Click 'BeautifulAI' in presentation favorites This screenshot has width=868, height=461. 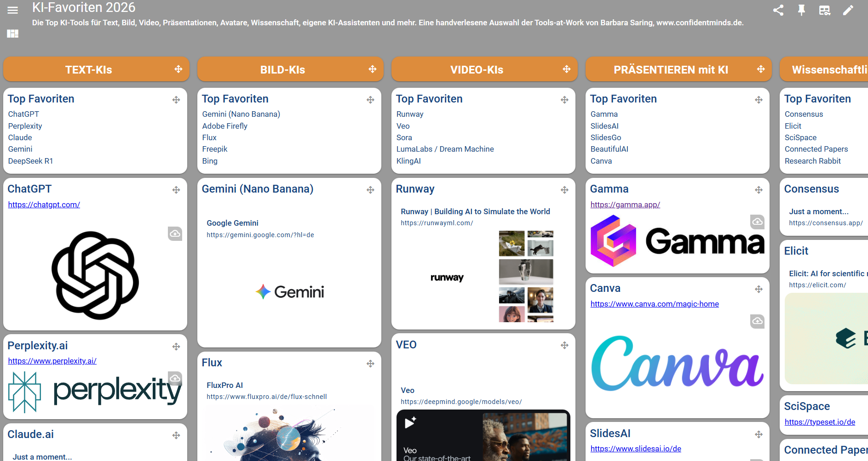click(609, 149)
